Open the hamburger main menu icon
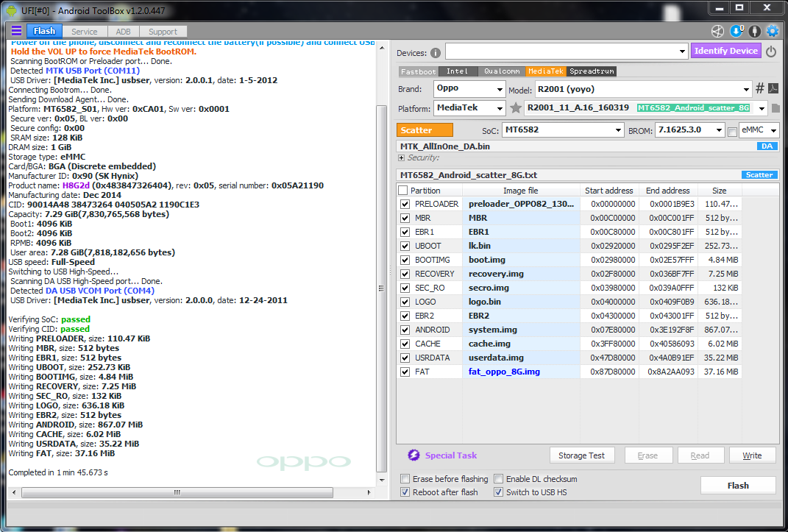This screenshot has height=532, width=788. (x=16, y=31)
